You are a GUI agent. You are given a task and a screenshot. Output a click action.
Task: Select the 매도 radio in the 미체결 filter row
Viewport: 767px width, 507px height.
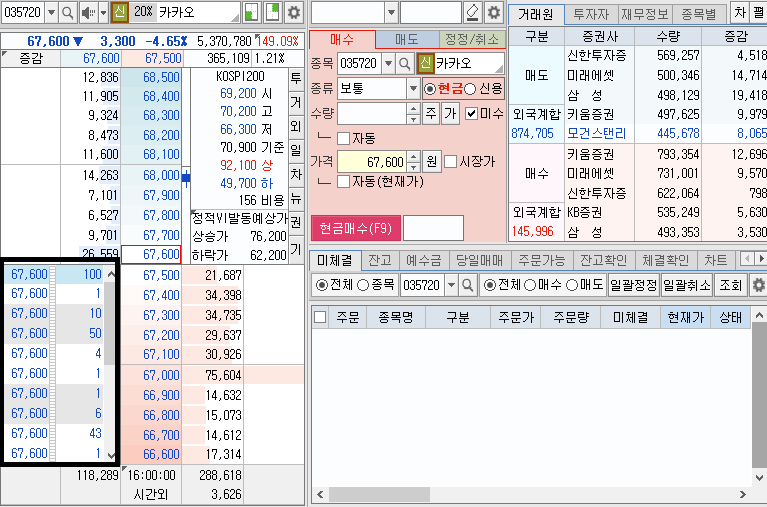571,285
